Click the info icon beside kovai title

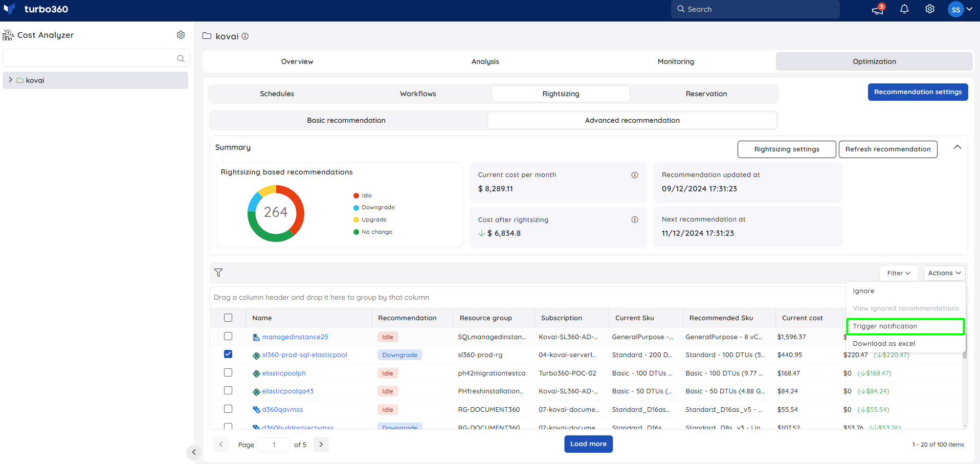click(x=245, y=36)
